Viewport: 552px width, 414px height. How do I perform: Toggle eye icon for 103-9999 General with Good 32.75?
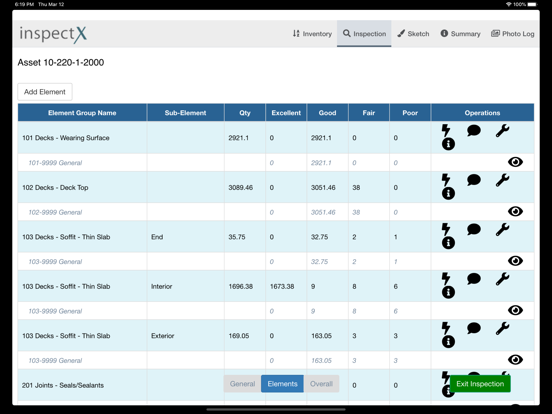(x=515, y=261)
